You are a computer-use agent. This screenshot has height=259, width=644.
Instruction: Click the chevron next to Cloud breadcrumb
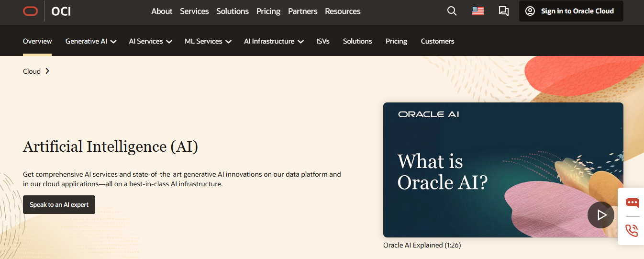coord(47,71)
